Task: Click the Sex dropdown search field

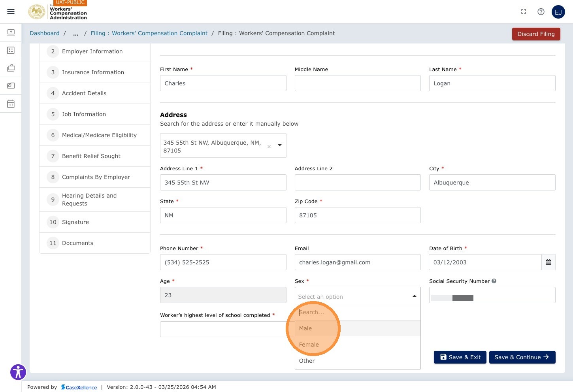Action: click(358, 312)
